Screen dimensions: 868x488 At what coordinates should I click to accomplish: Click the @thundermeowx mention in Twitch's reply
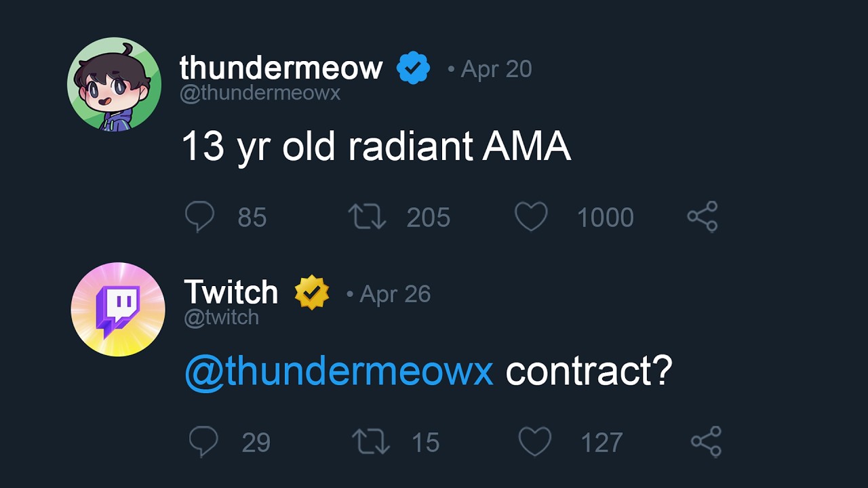(x=338, y=371)
